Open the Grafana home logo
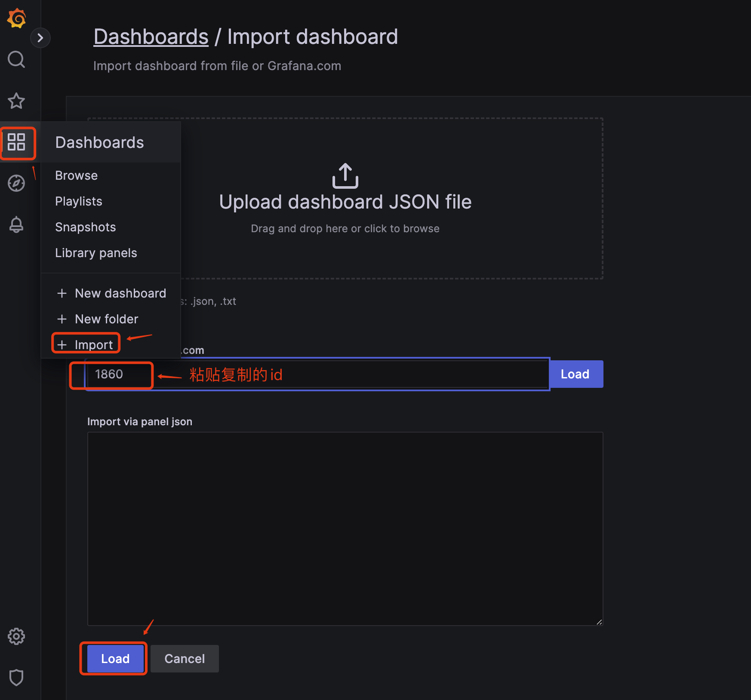Image resolution: width=751 pixels, height=700 pixels. (17, 18)
